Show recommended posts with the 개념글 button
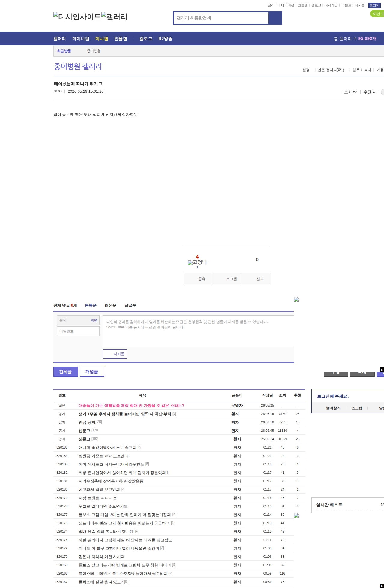This screenshot has width=384, height=588. [92, 372]
